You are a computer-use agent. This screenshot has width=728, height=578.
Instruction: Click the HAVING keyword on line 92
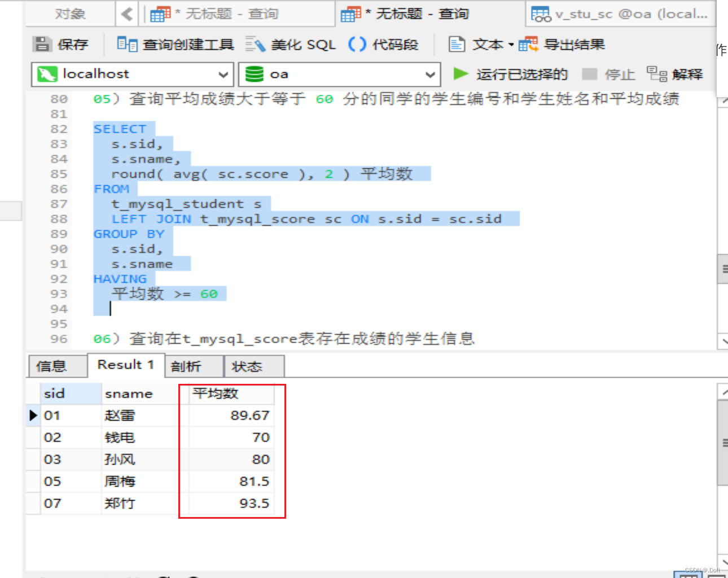click(x=120, y=279)
